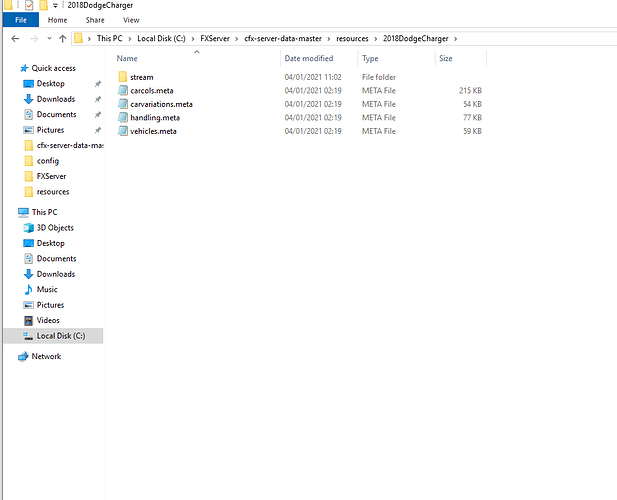Select the carcols.meta file icon
This screenshot has height=500, width=617.
[123, 90]
